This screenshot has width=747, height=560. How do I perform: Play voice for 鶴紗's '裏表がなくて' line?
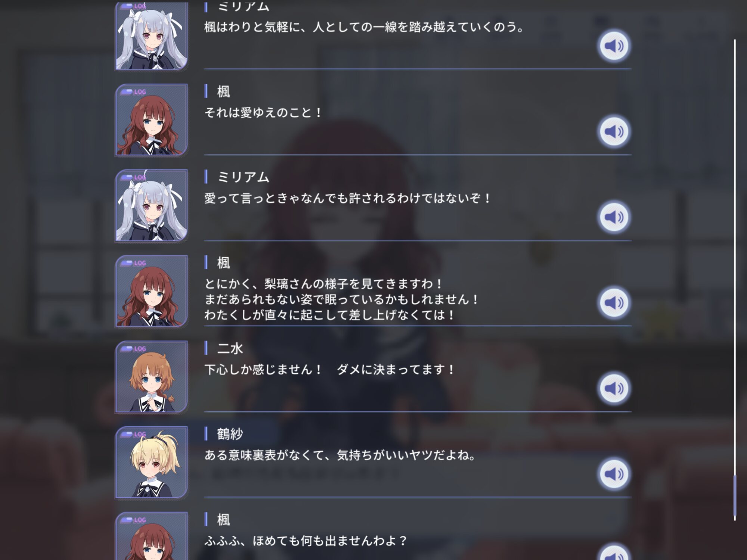614,474
